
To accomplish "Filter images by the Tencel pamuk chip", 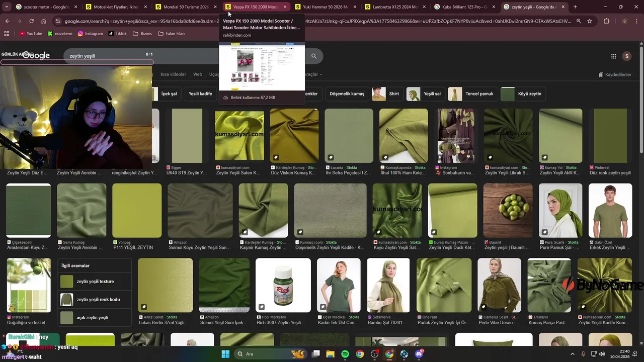I will tap(472, 94).
